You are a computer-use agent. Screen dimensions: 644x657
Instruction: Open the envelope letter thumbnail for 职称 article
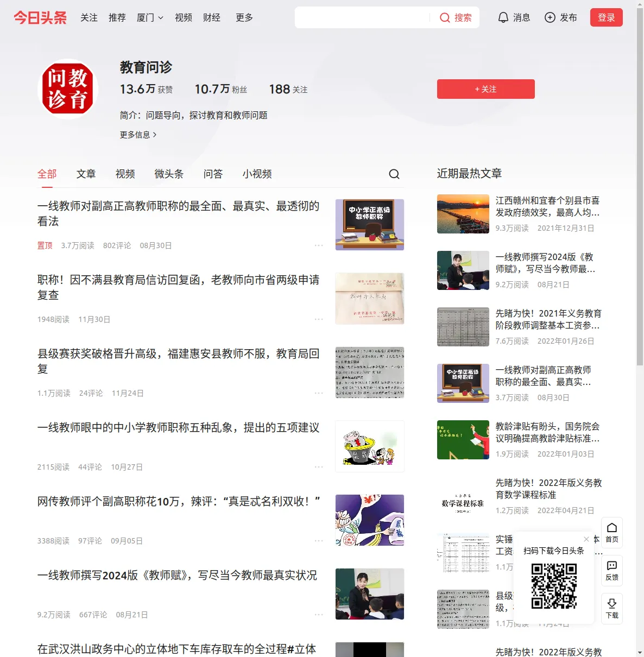[x=370, y=299]
